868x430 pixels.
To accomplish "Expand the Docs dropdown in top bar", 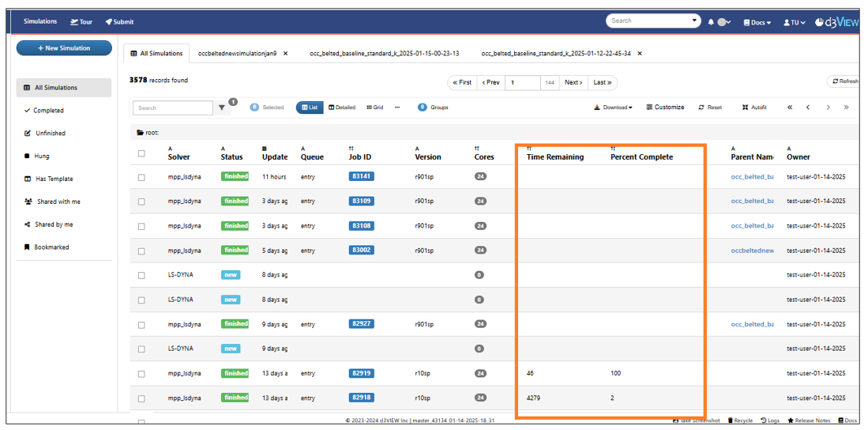I will click(x=757, y=22).
